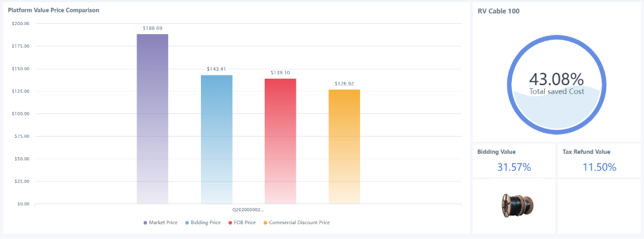The image size is (644, 239).
Task: Toggle Commercial Discount Price legend item
Action: (296, 223)
